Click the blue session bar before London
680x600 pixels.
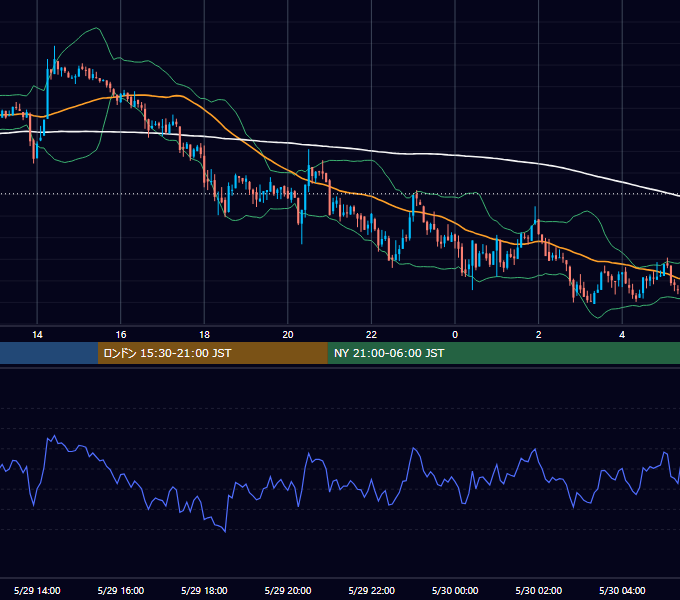point(49,353)
